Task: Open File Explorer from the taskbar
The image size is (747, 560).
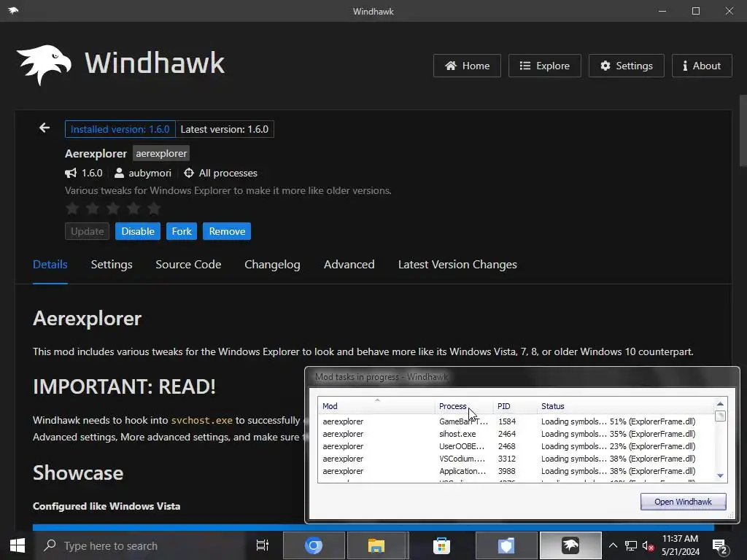Action: click(x=376, y=545)
